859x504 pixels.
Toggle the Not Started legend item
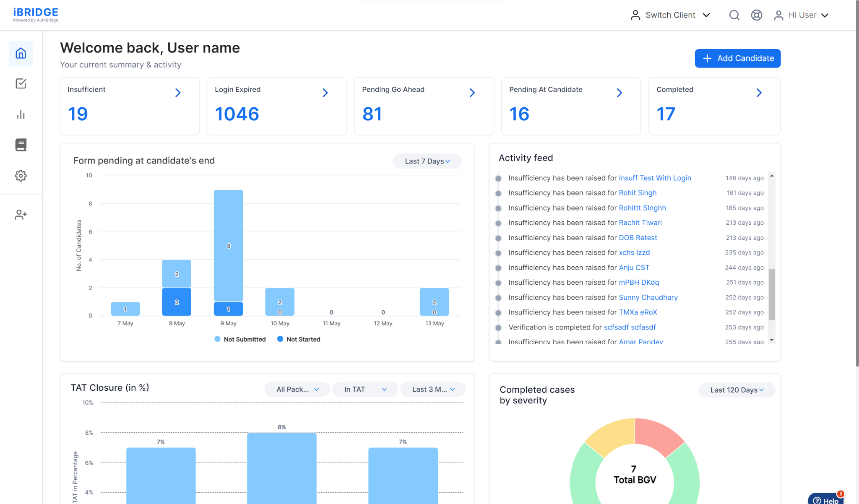(x=299, y=339)
